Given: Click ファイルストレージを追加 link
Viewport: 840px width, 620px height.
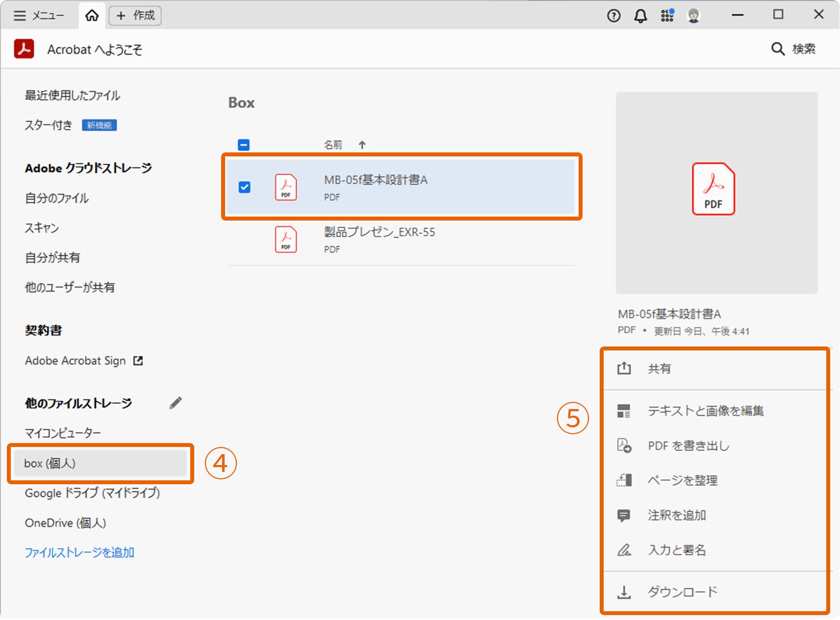Looking at the screenshot, I should click(x=79, y=552).
